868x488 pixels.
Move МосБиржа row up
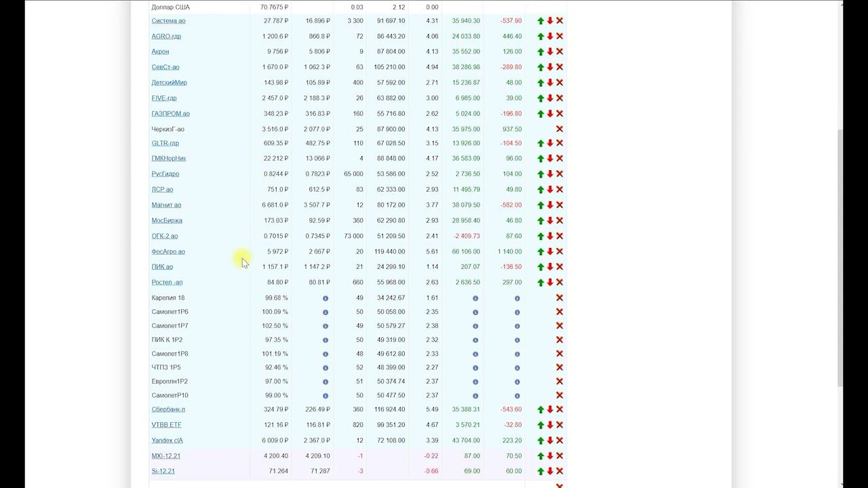[540, 221]
